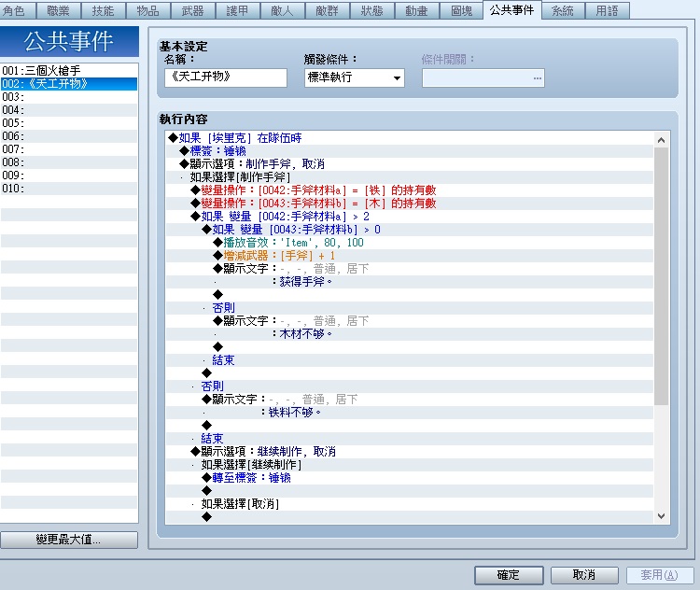700x590 pixels.
Task: Select event 002:《天工开物》 in list
Action: [x=69, y=83]
